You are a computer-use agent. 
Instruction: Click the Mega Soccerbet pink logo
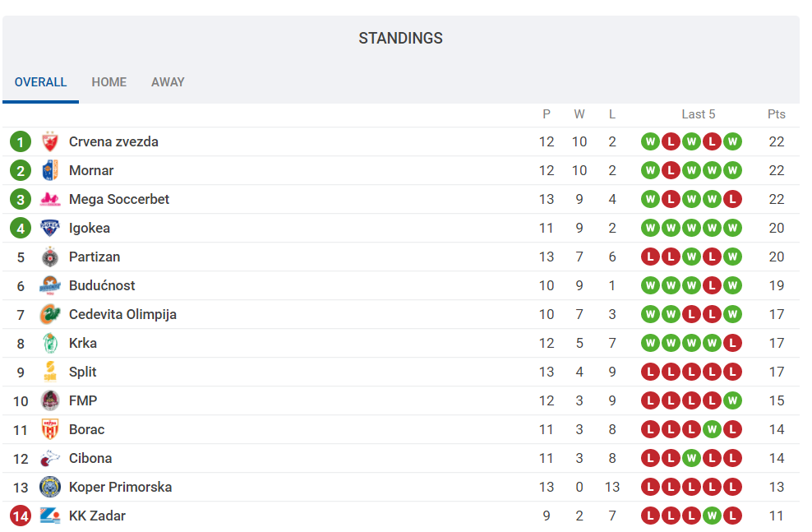coord(50,199)
